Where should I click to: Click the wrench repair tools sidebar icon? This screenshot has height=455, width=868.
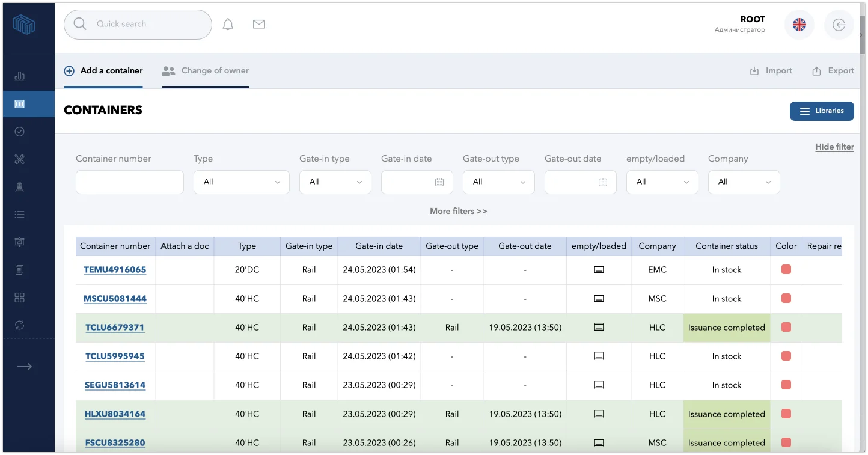[20, 159]
